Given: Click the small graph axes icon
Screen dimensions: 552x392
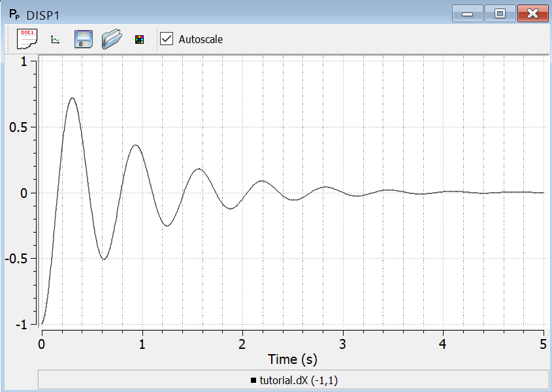Looking at the screenshot, I should tap(56, 39).
